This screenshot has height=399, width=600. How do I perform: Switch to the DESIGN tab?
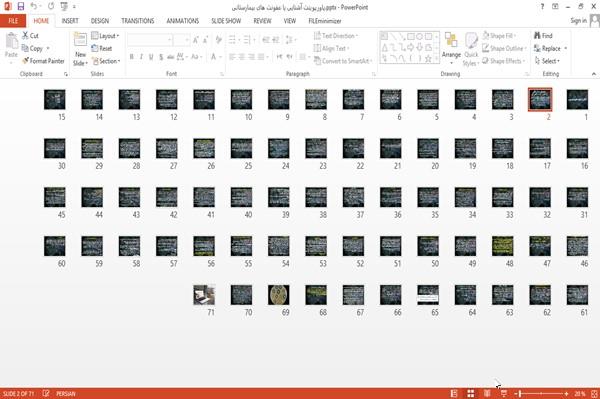click(x=100, y=21)
